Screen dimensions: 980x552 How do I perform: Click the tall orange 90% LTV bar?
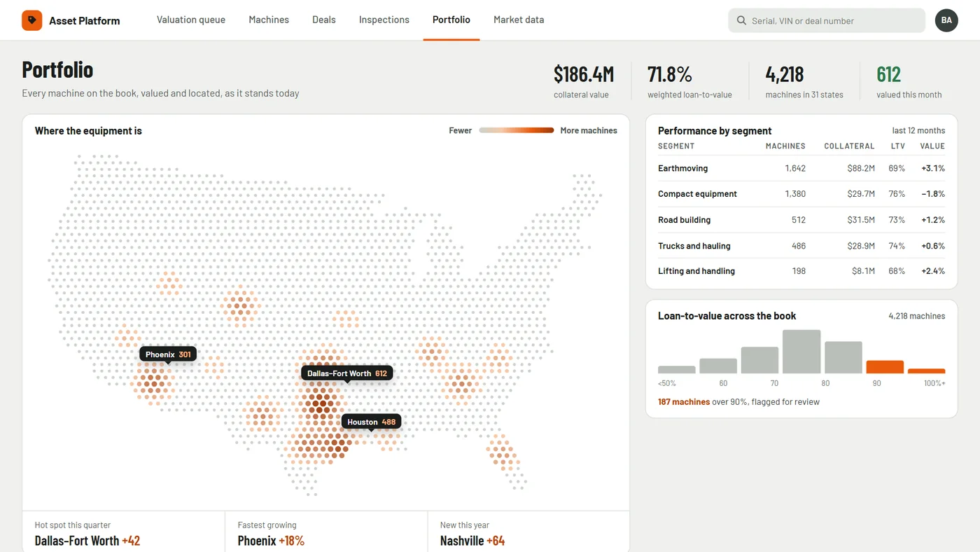(x=885, y=367)
